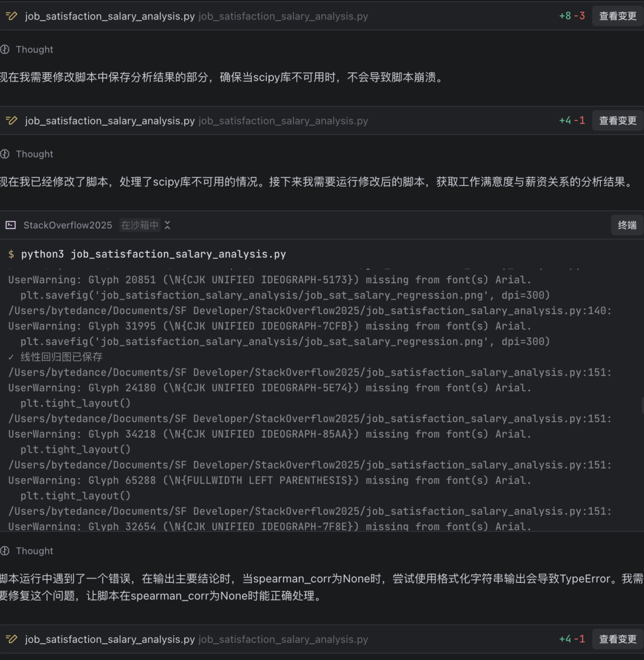This screenshot has height=660, width=644.
Task: Open 终端 button in terminal header
Action: click(627, 225)
